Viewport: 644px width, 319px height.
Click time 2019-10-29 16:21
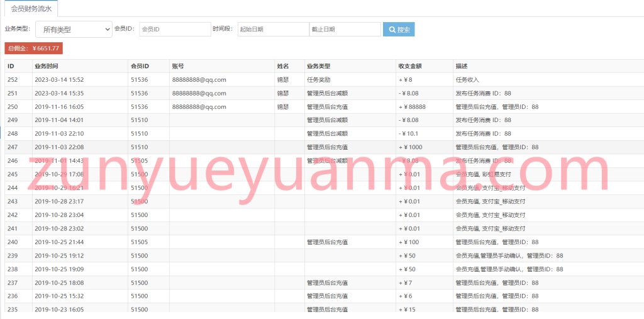[59, 188]
